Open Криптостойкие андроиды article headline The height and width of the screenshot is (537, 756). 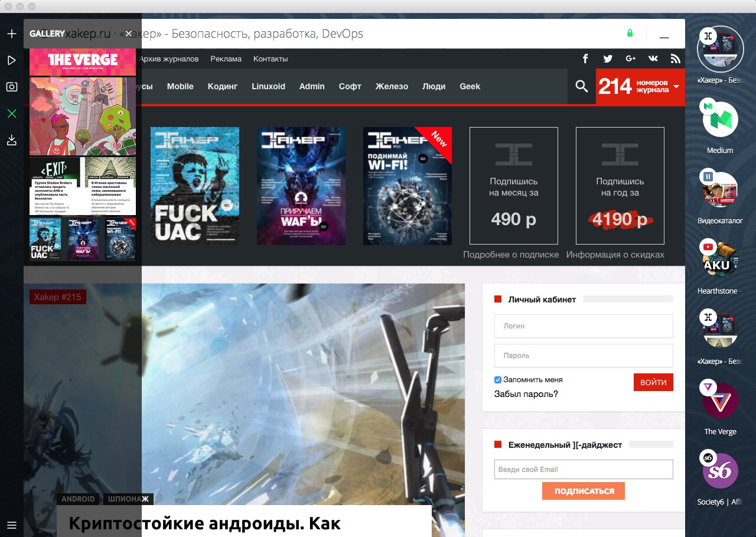(205, 523)
